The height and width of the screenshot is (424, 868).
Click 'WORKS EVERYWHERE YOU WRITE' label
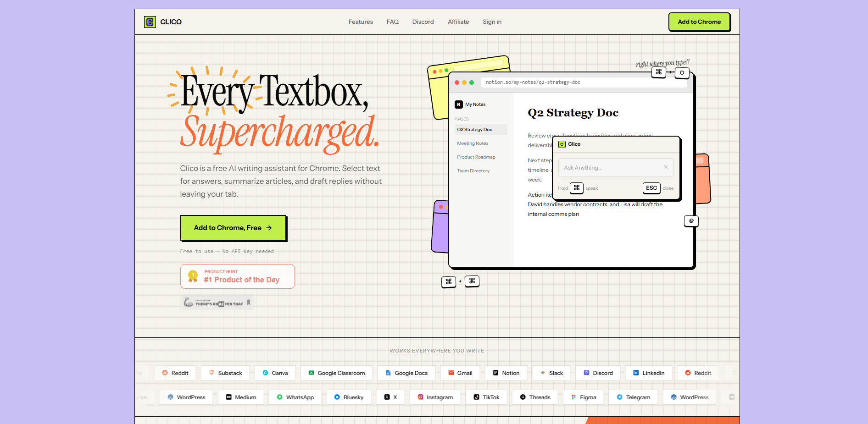pos(437,351)
